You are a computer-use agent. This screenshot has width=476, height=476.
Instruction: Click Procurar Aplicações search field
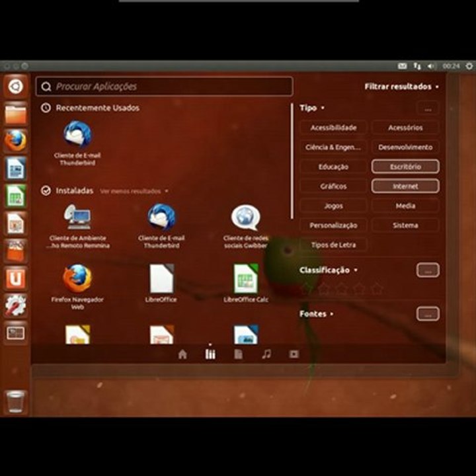pyautogui.click(x=164, y=87)
